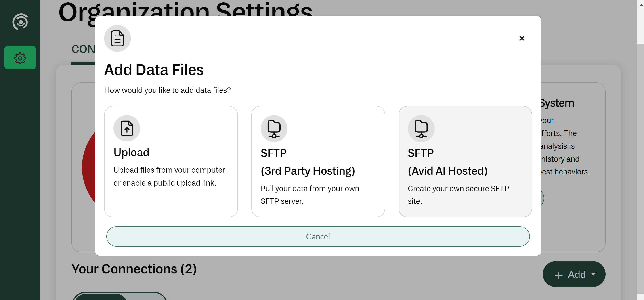Click the 'How would you like to add data files?' text
644x300 pixels.
pos(167,90)
